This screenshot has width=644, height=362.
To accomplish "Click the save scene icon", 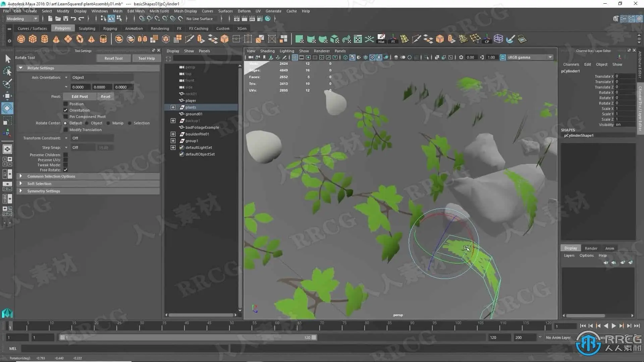I will point(66,19).
